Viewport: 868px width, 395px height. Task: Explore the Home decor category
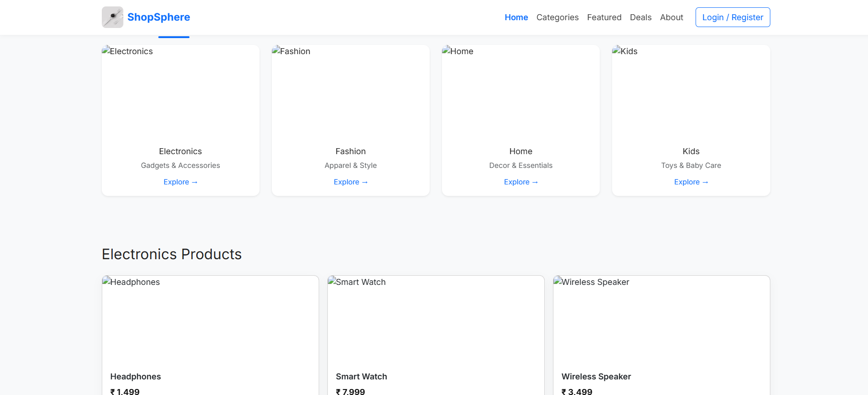[x=520, y=182]
